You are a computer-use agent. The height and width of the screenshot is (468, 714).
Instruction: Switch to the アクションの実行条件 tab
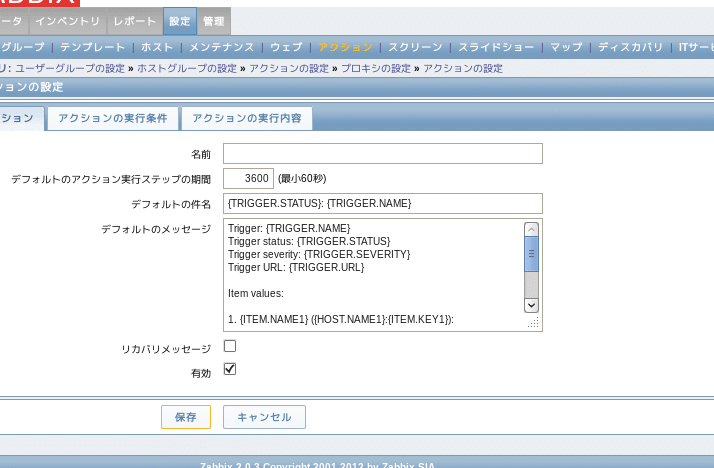tap(113, 118)
